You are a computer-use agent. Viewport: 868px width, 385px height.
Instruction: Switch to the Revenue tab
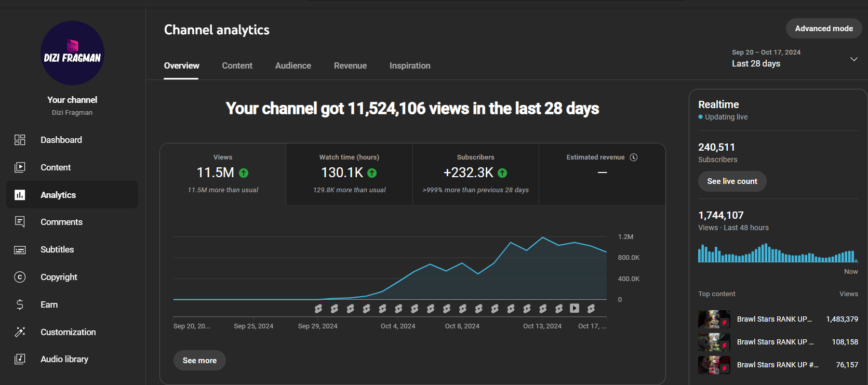tap(350, 65)
